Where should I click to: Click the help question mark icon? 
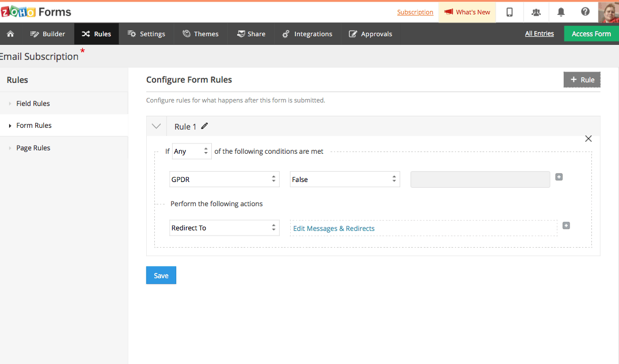point(585,12)
